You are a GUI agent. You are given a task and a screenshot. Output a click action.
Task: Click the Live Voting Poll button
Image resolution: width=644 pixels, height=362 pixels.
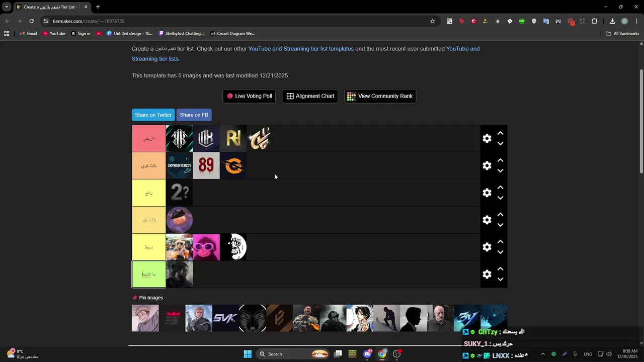pyautogui.click(x=249, y=96)
